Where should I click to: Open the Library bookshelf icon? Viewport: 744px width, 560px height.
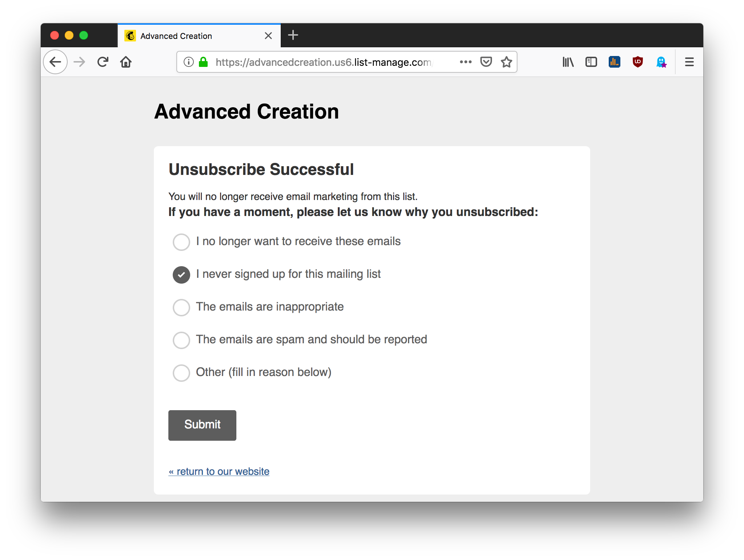[568, 62]
